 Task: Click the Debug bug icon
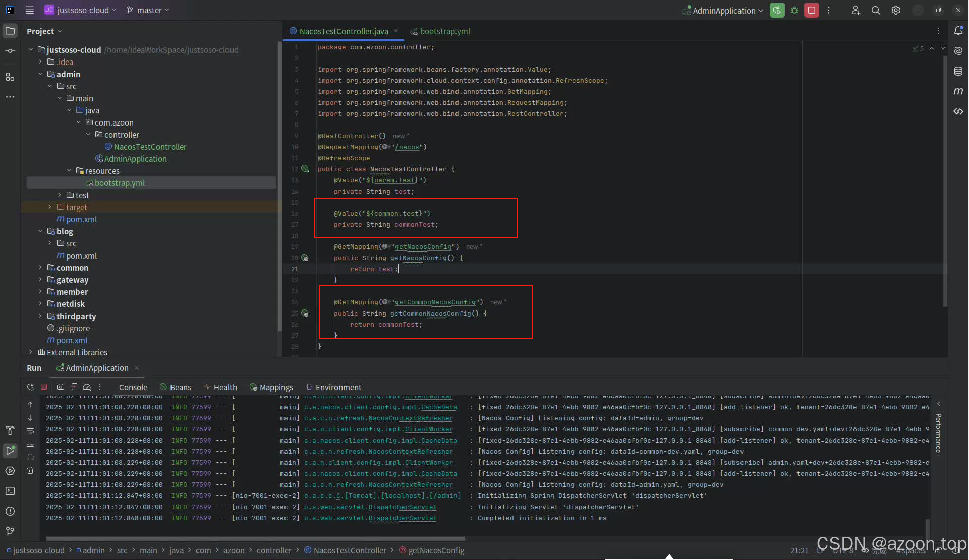tap(794, 10)
